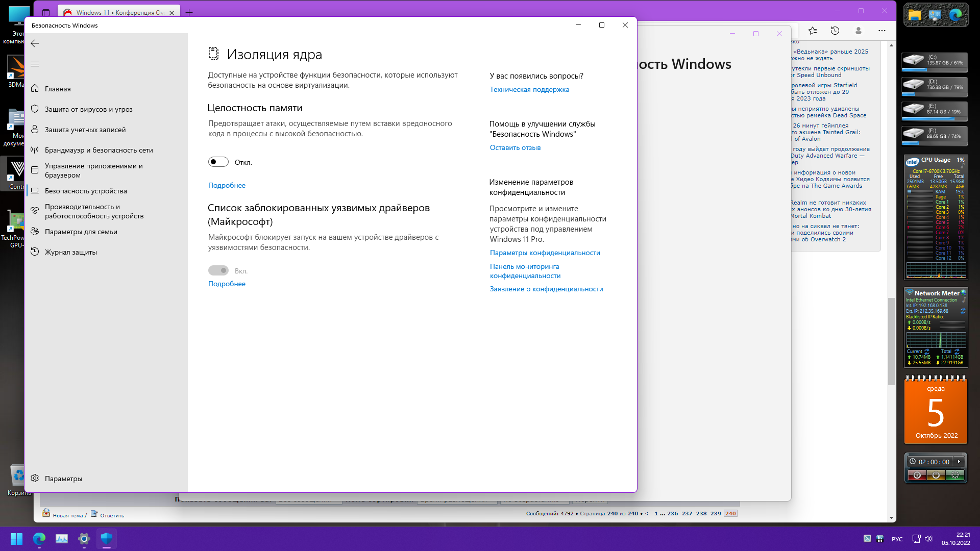Open Производительность и работоспособность устройств page
This screenshot has width=980, height=551.
(x=94, y=211)
